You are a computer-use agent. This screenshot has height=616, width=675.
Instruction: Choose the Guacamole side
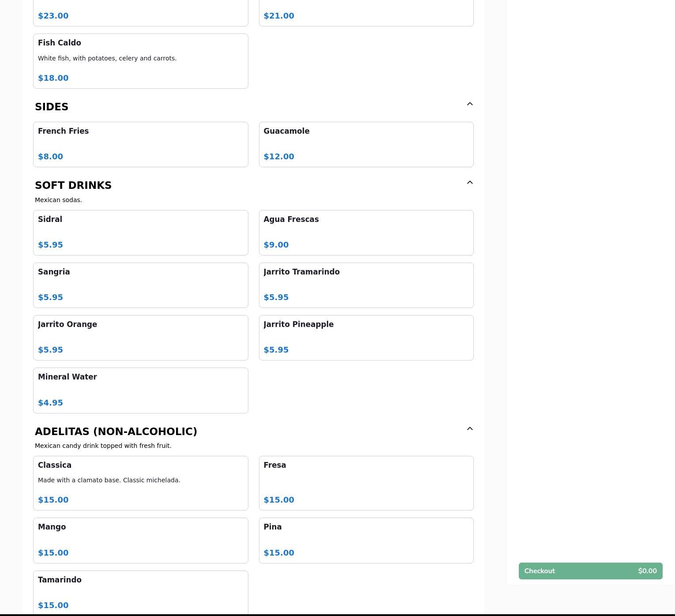click(x=366, y=144)
